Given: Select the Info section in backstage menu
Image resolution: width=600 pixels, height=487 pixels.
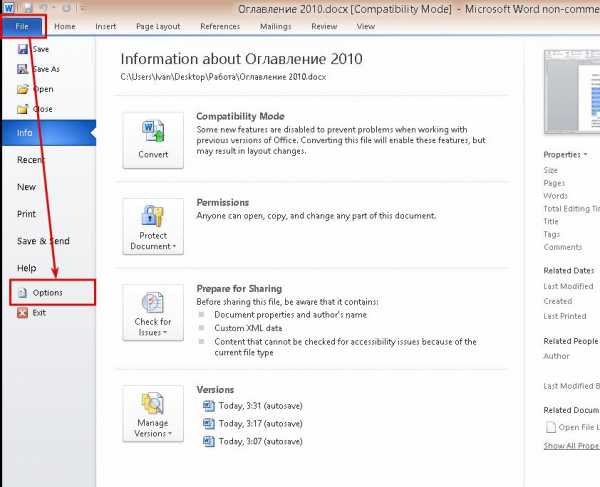Looking at the screenshot, I should point(49,133).
